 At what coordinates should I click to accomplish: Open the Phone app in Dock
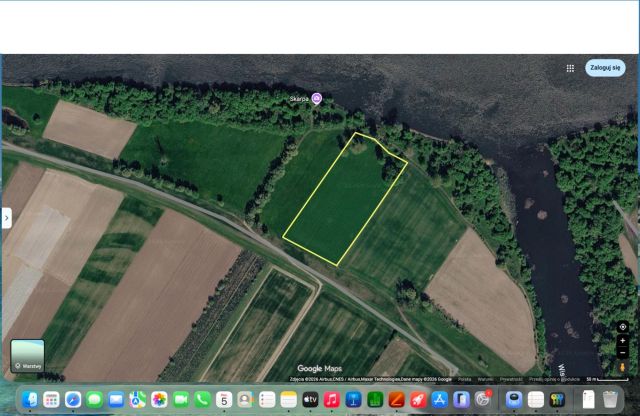pos(202,400)
